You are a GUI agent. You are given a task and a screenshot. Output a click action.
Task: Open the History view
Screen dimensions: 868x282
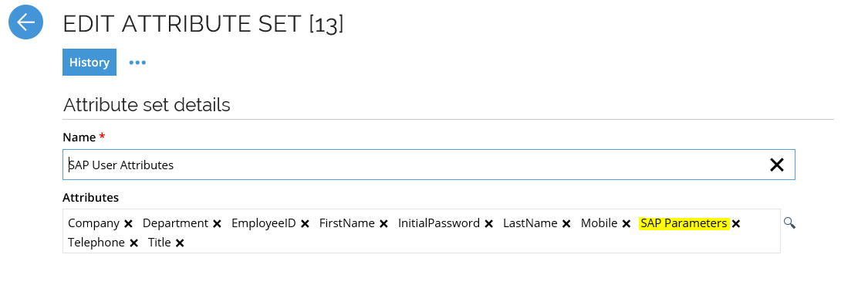pyautogui.click(x=90, y=62)
